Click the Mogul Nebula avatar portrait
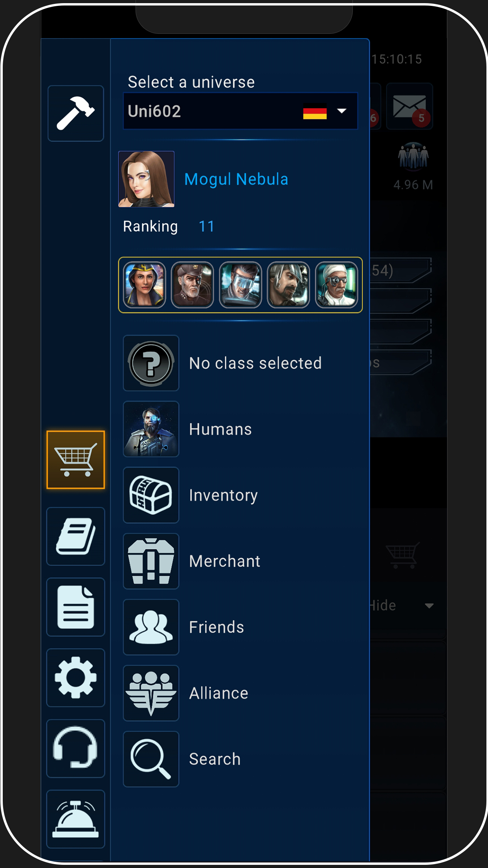Viewport: 488px width, 868px height. [146, 179]
